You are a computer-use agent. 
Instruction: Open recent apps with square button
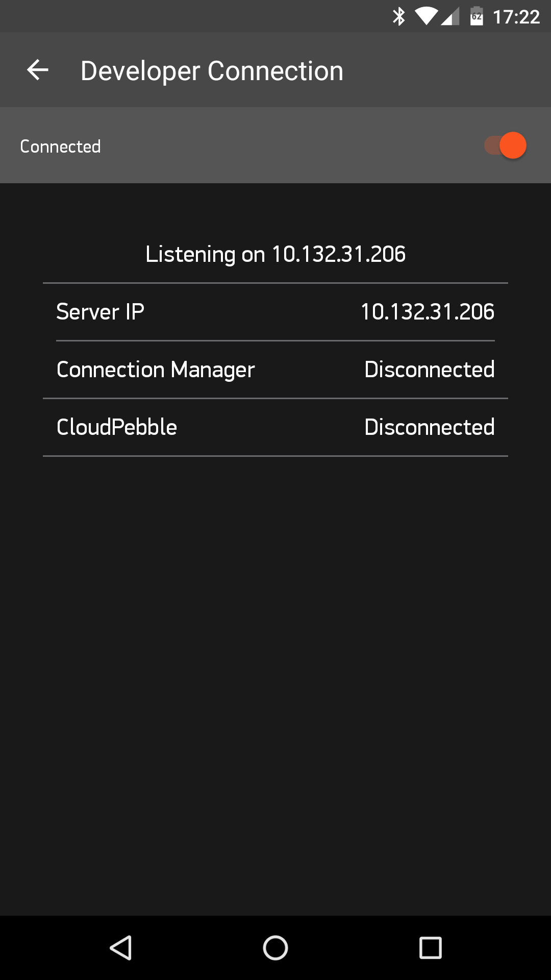[430, 948]
